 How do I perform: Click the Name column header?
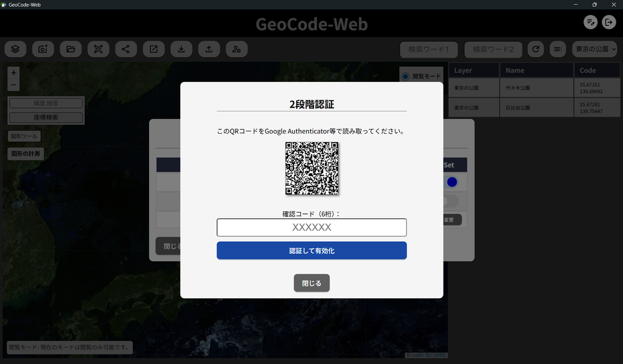537,70
